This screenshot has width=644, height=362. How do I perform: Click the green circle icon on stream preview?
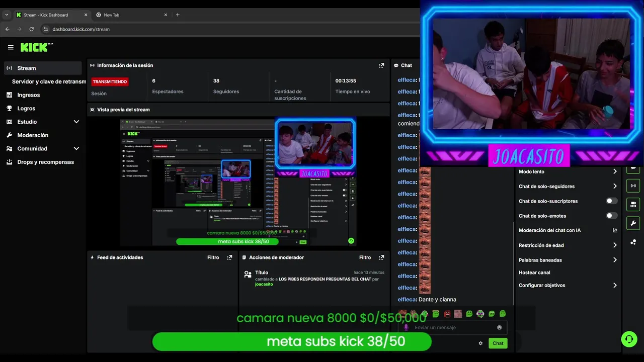tap(351, 241)
